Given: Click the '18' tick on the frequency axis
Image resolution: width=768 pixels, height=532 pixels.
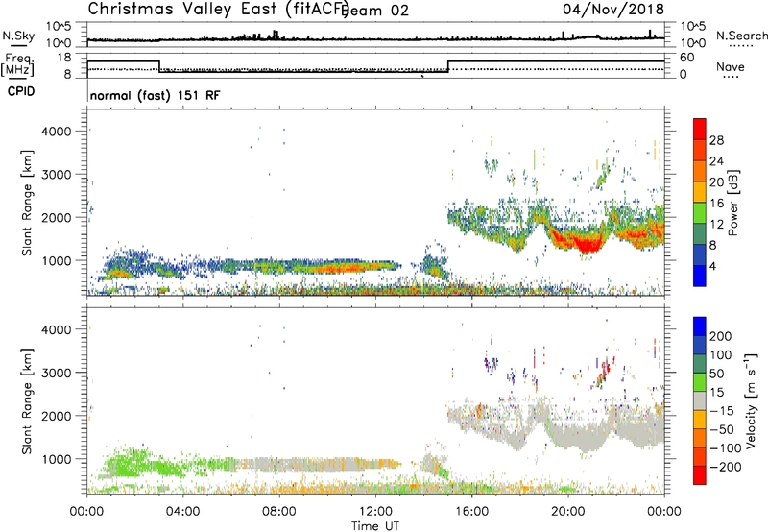Looking at the screenshot, I should coord(64,58).
